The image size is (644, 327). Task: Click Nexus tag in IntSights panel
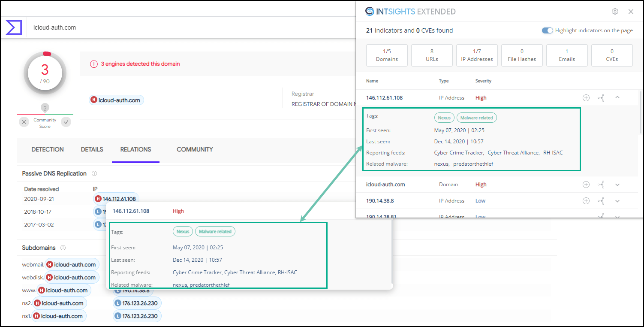pos(444,118)
